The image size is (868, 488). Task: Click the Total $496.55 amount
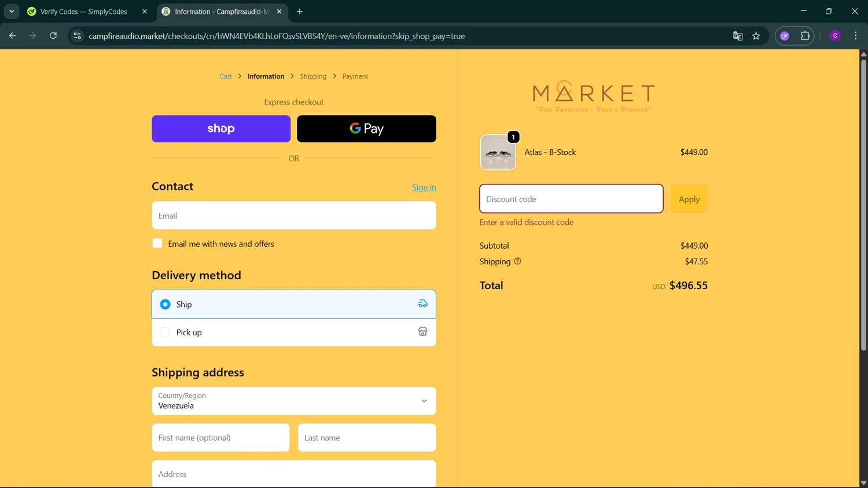click(x=689, y=286)
